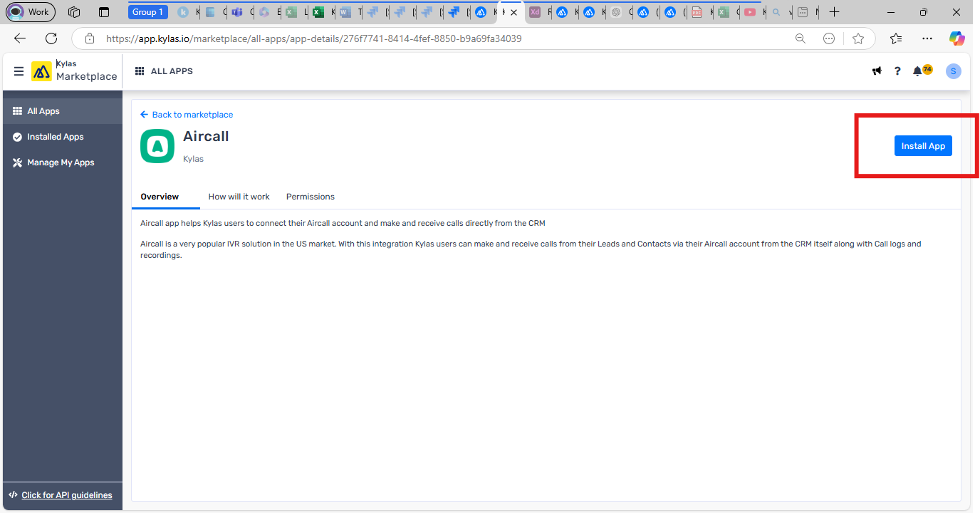Click the site info lock icon
The width and height of the screenshot is (980, 513).
click(88, 38)
